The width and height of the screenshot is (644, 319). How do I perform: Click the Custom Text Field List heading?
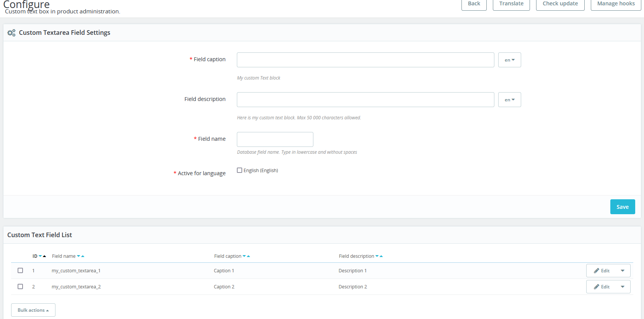point(39,235)
